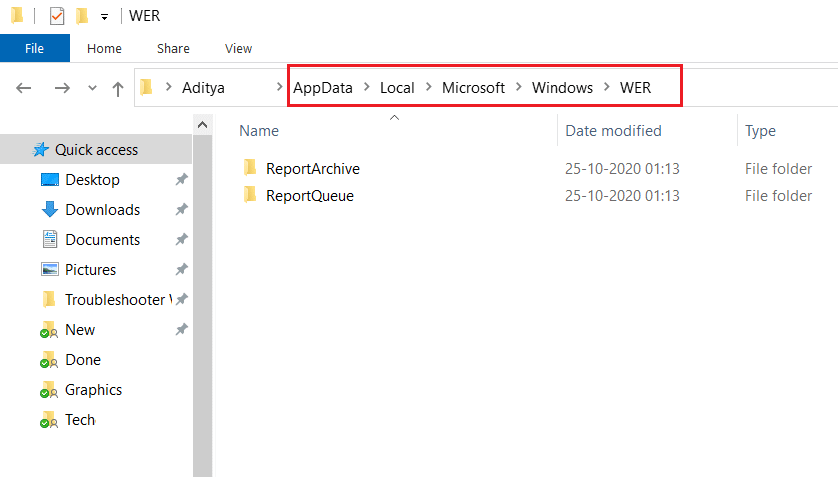
Task: Click the navigation pane scroll up arrow
Action: (x=202, y=125)
